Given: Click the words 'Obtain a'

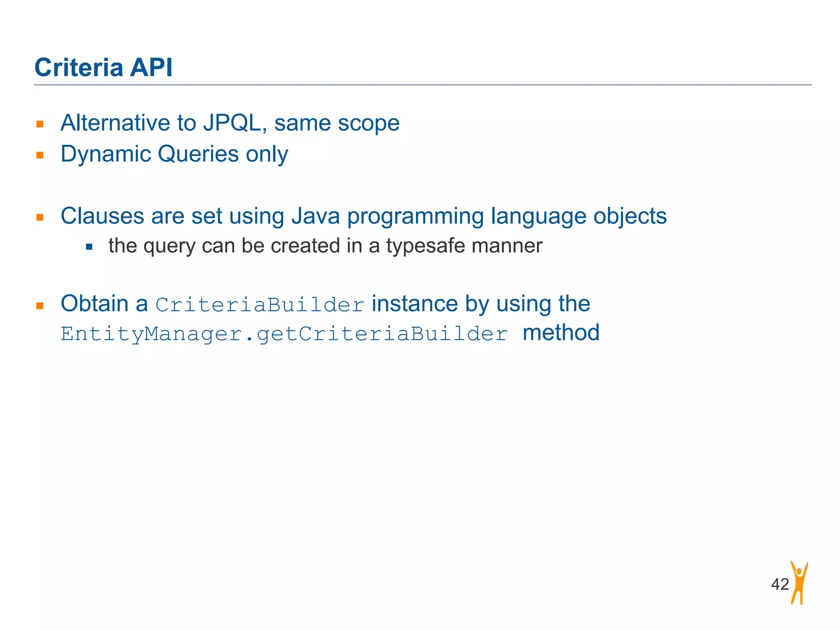Looking at the screenshot, I should pyautogui.click(x=104, y=304).
